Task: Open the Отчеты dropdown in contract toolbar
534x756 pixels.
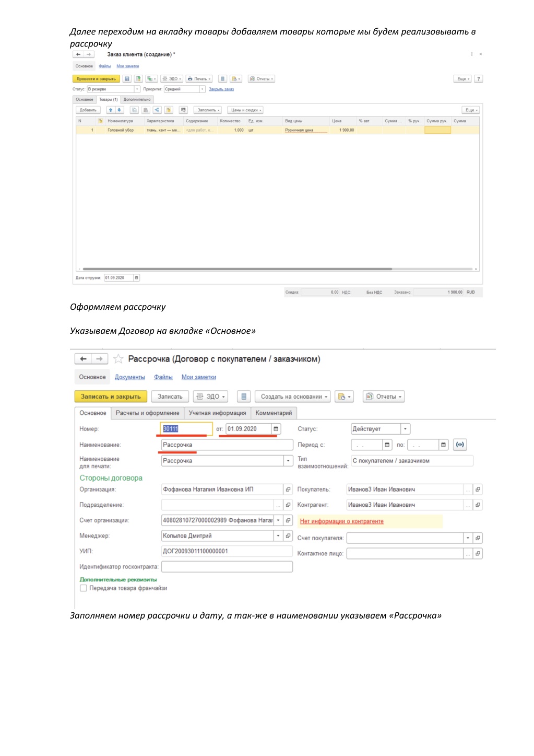Action: 384,397
